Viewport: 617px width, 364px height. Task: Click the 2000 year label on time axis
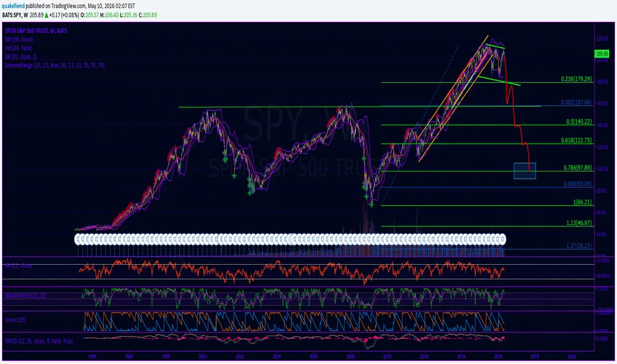tap(203, 356)
